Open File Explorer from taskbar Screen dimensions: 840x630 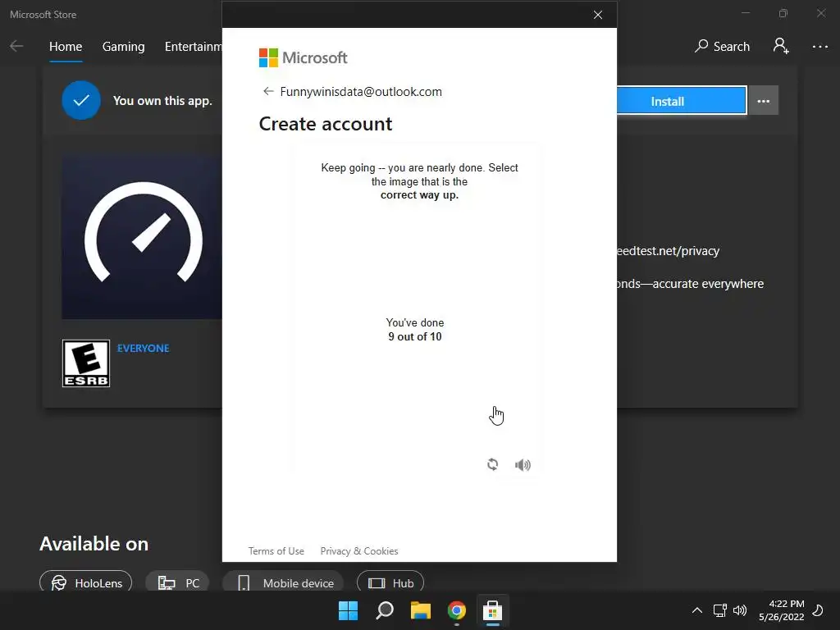tap(421, 610)
